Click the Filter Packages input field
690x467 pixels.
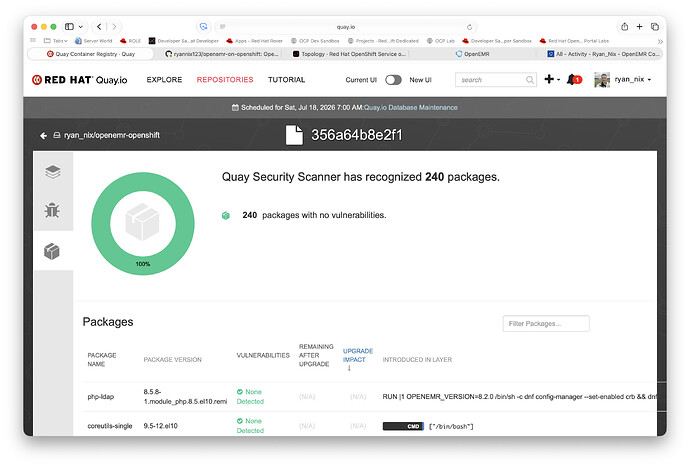tap(546, 324)
